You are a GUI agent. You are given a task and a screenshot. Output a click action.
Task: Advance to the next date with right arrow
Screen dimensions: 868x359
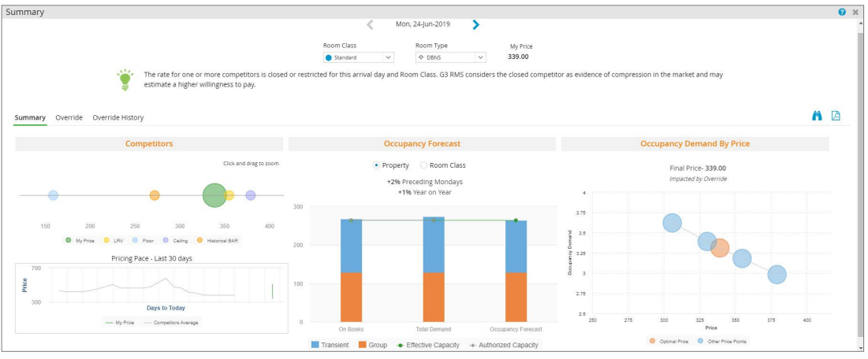pos(475,24)
